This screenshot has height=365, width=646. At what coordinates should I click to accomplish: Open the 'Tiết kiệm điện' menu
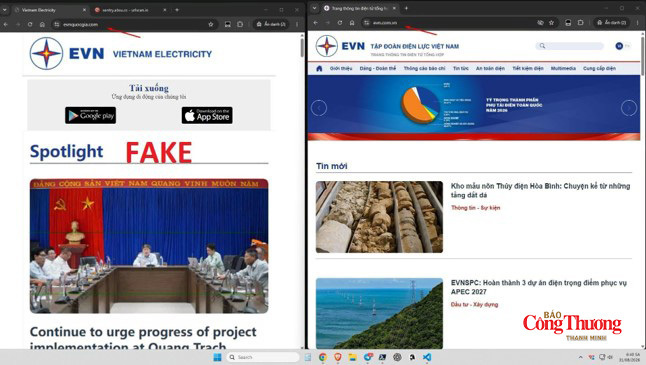pyautogui.click(x=528, y=68)
